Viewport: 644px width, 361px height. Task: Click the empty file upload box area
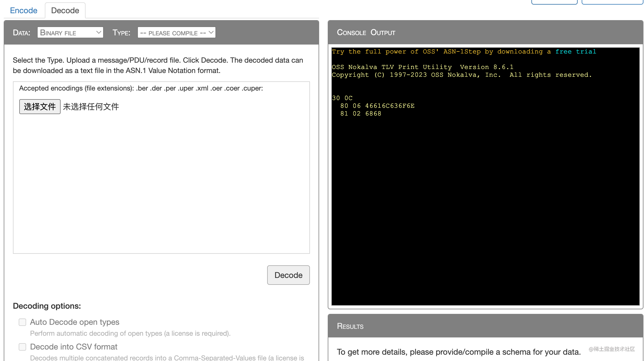(x=161, y=184)
